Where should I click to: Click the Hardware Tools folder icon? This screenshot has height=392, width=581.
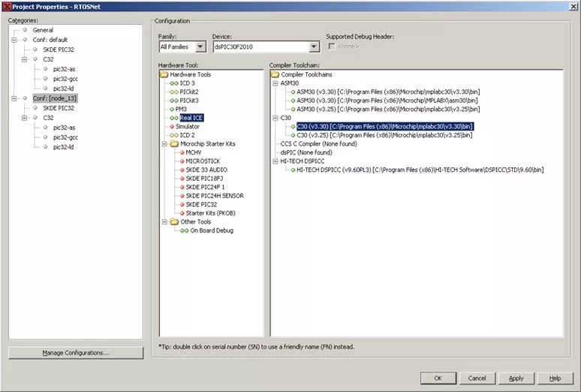pos(164,74)
